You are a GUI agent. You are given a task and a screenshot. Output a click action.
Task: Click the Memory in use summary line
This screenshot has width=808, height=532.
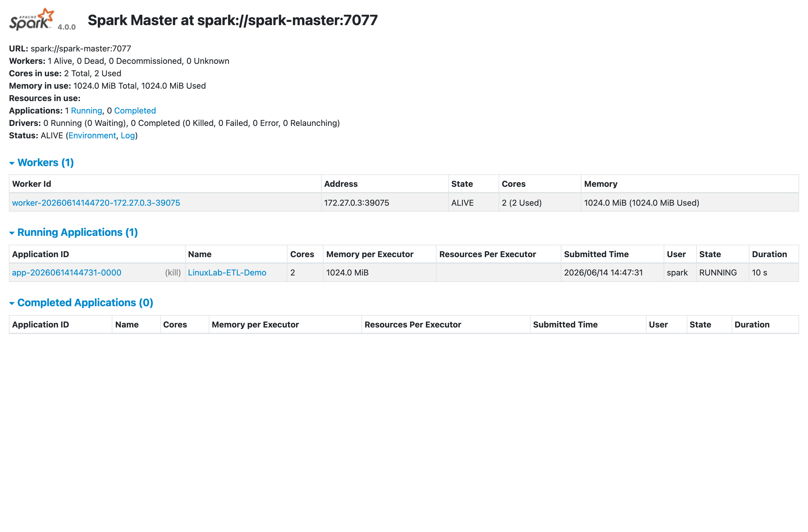click(107, 86)
